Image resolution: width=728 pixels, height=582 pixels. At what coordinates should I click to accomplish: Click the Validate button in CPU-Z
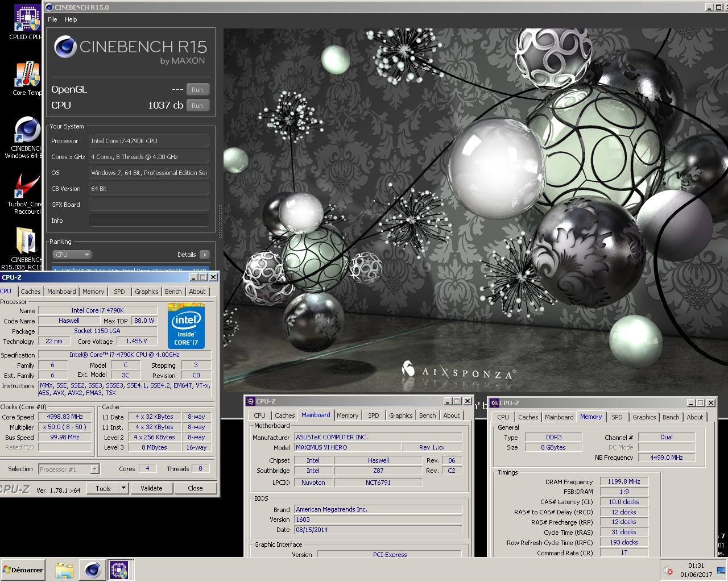151,488
